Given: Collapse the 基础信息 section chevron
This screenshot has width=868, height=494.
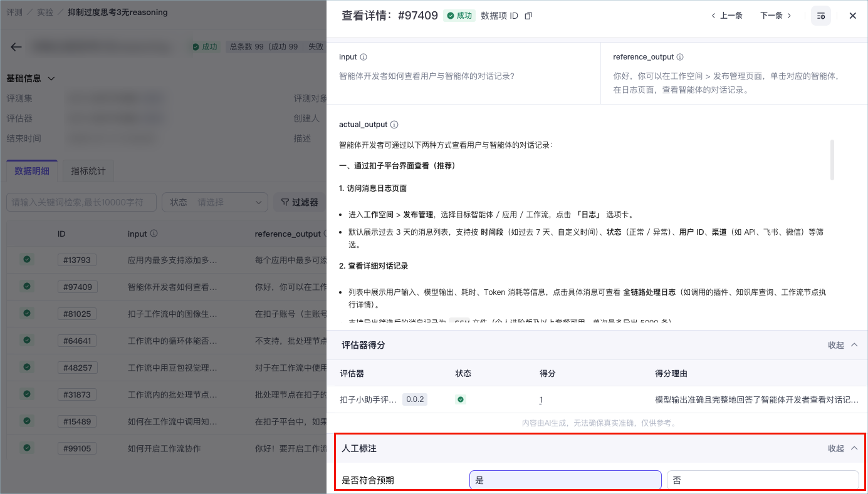Looking at the screenshot, I should 51,78.
